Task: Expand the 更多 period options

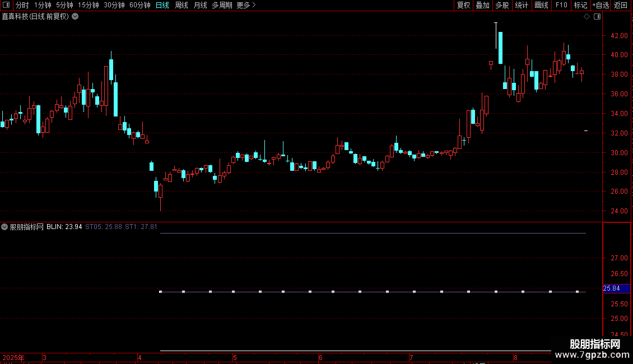Action: pyautogui.click(x=246, y=5)
